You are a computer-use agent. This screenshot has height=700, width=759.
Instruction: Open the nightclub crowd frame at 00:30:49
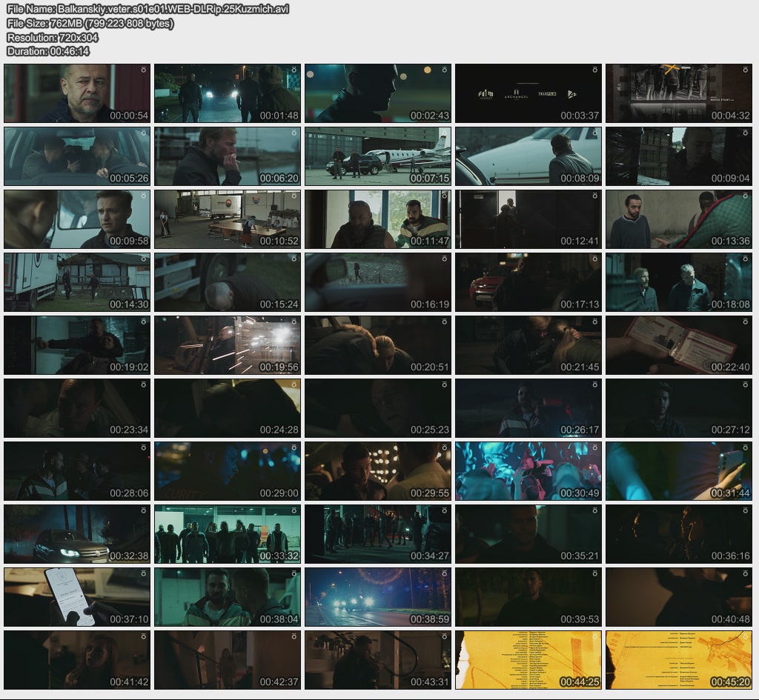coord(528,471)
